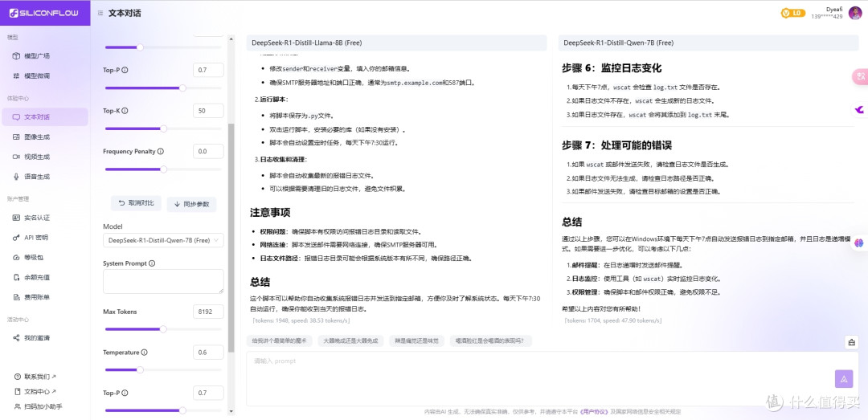Click the Frequency Penalty slider handle

point(163,169)
